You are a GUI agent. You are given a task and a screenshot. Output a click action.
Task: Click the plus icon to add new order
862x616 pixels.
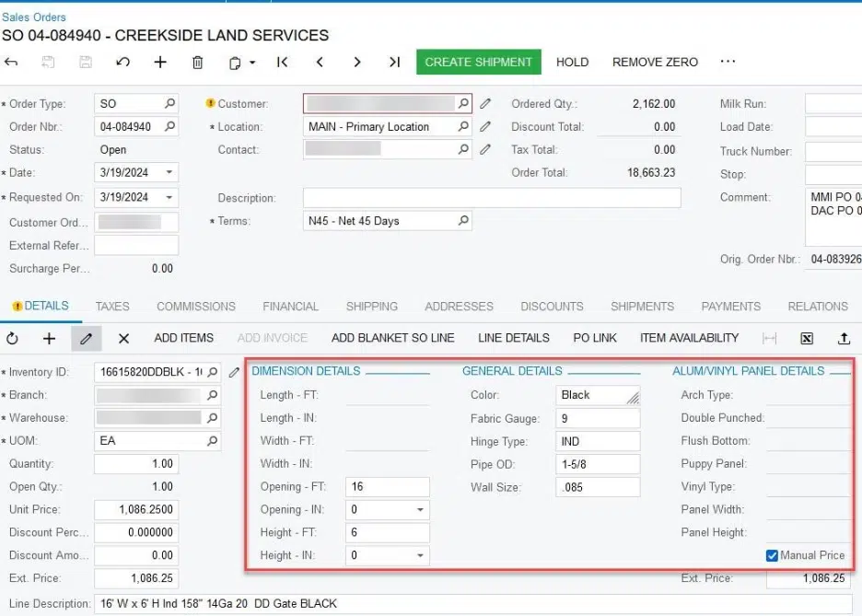click(x=160, y=63)
